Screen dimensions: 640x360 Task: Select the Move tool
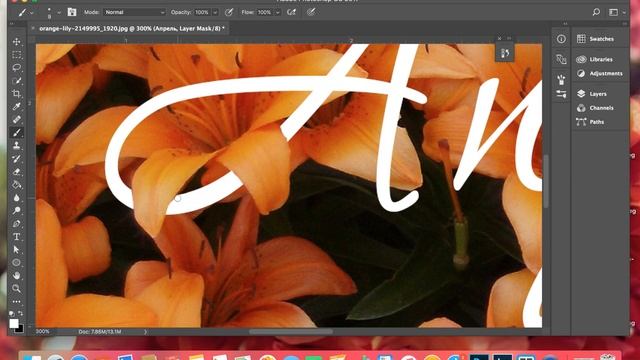[x=16, y=42]
